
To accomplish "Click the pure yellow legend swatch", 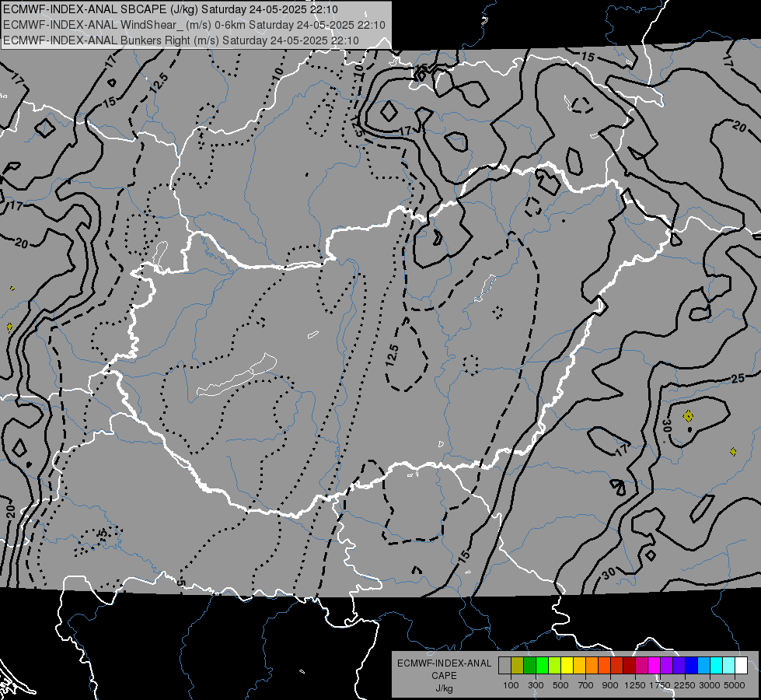I will click(567, 665).
